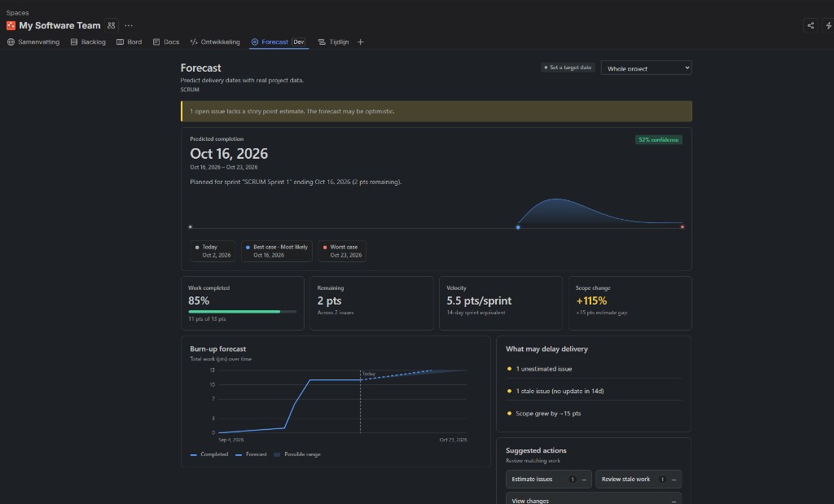Screen dimensions: 834x504
Task: Click the +115% scope change value
Action: point(591,301)
